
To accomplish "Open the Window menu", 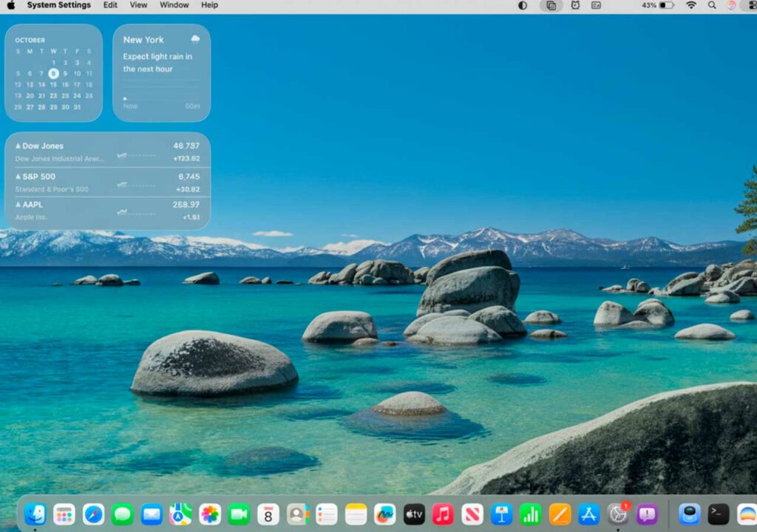I will click(x=174, y=5).
